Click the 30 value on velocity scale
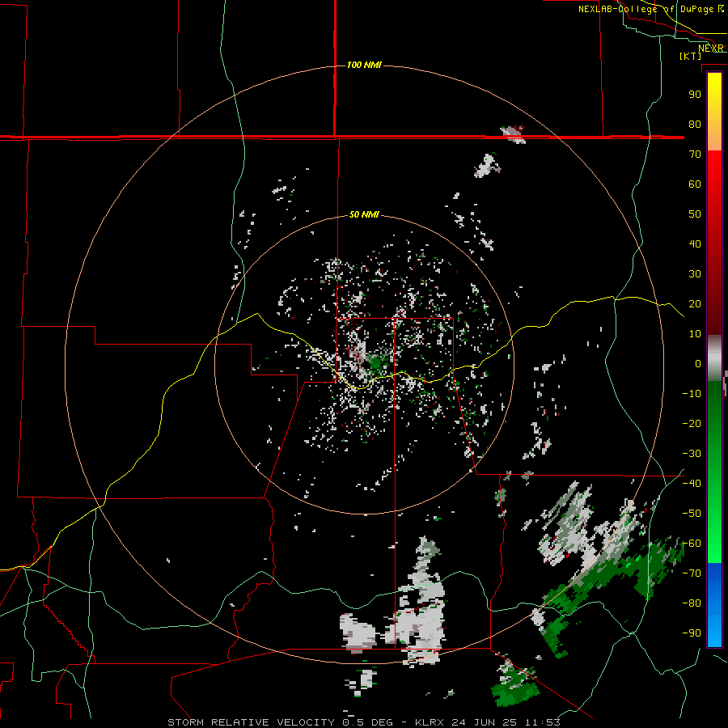This screenshot has width=728, height=728. click(695, 274)
